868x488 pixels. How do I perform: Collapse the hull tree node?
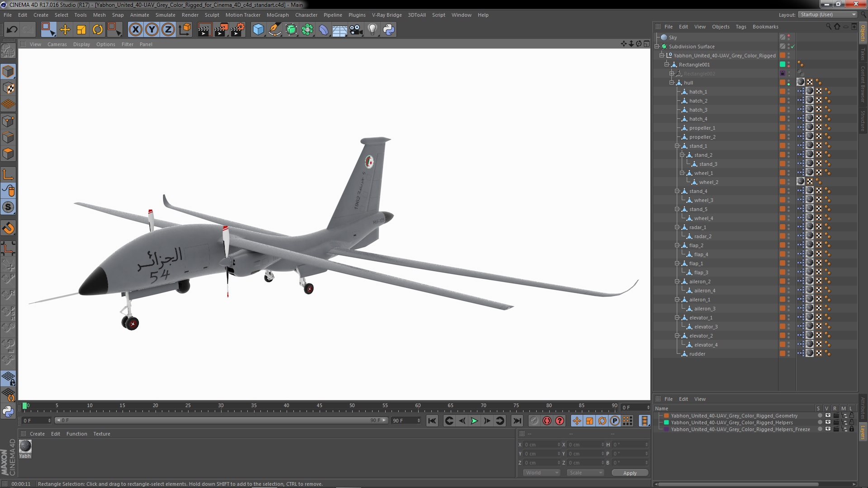[672, 83]
